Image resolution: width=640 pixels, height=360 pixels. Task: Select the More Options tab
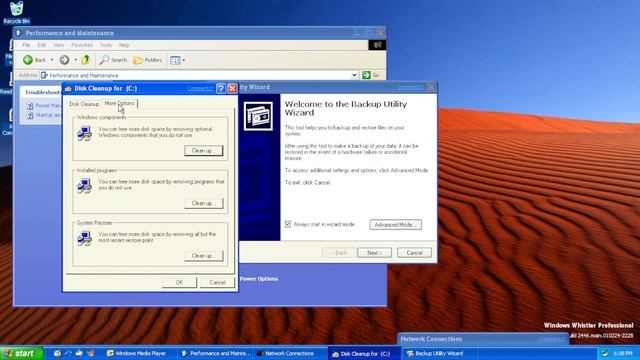119,103
